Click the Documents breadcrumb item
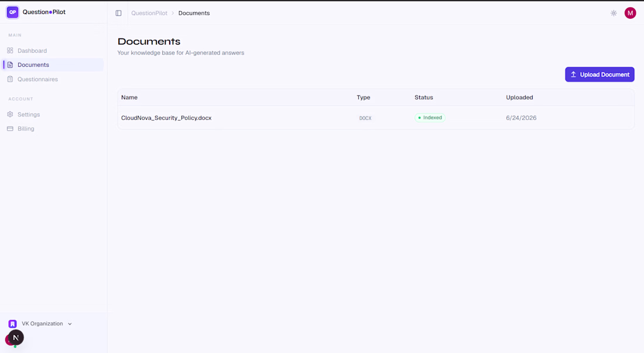The height and width of the screenshot is (353, 644). [x=194, y=13]
